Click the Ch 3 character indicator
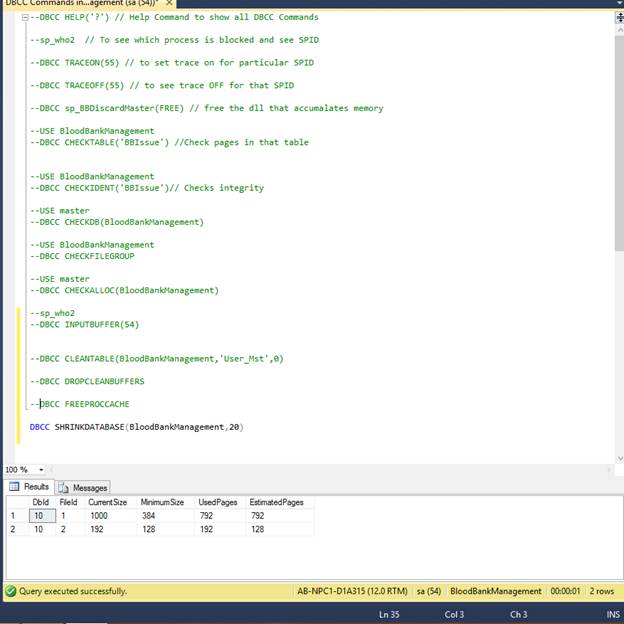 [x=519, y=614]
